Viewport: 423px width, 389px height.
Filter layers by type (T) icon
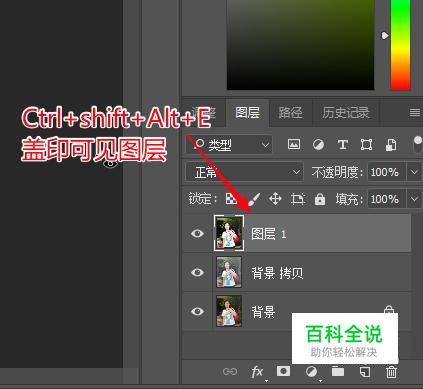[x=343, y=145]
